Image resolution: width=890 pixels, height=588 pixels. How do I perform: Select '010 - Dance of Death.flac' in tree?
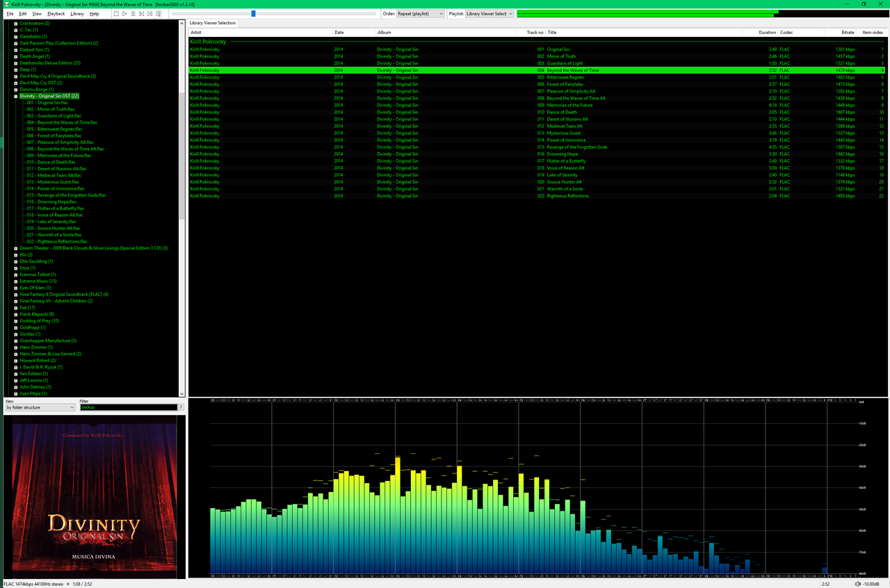coord(51,162)
